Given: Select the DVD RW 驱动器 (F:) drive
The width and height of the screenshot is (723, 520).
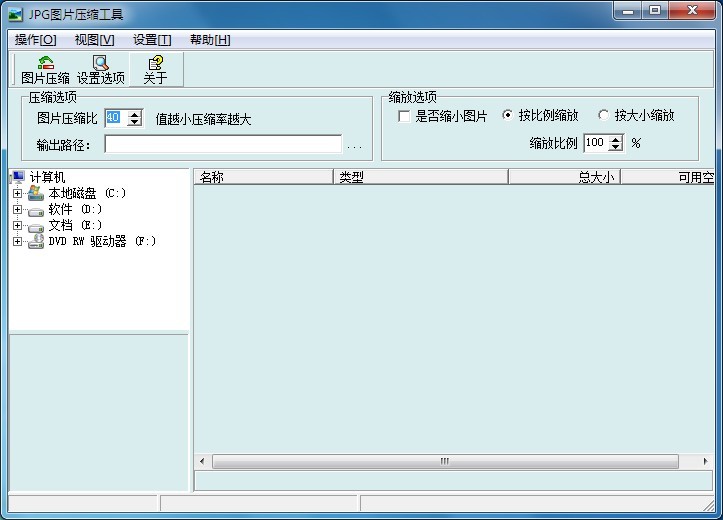Looking at the screenshot, I should [101, 241].
